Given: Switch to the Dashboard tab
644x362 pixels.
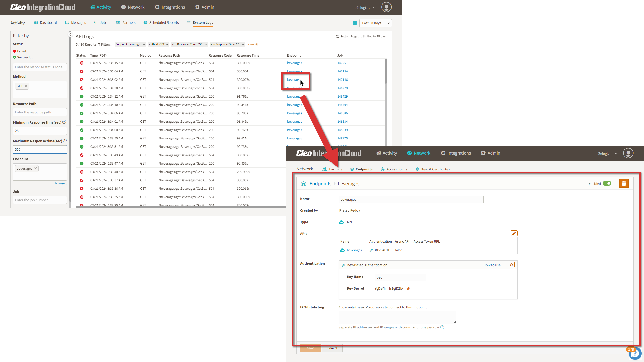Looking at the screenshot, I should 46,23.
